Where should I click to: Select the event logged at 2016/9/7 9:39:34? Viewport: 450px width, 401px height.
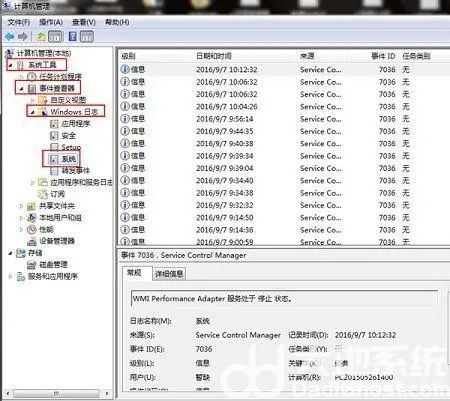(284, 156)
